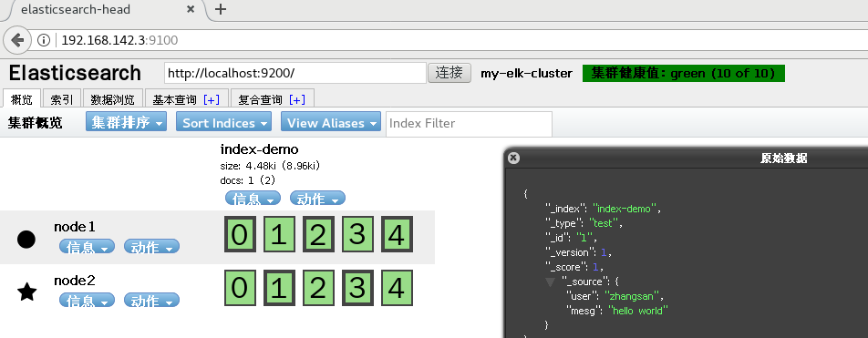
Task: Click node1's black circle icon
Action: click(x=26, y=239)
